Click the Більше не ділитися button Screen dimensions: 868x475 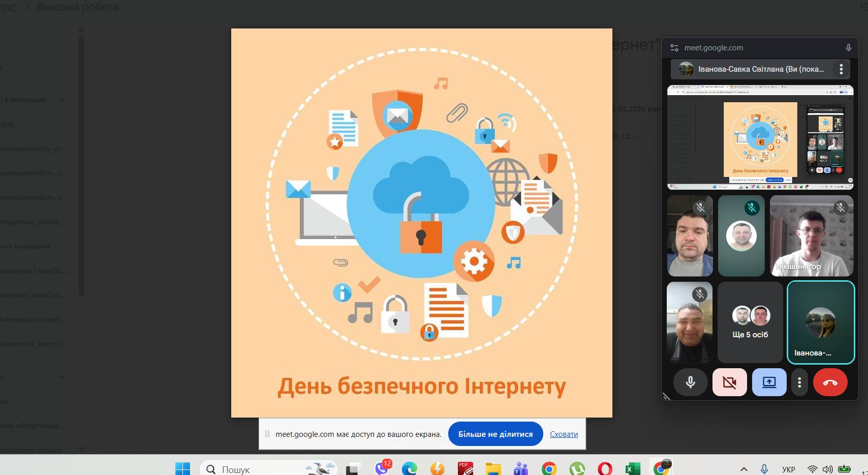(495, 434)
